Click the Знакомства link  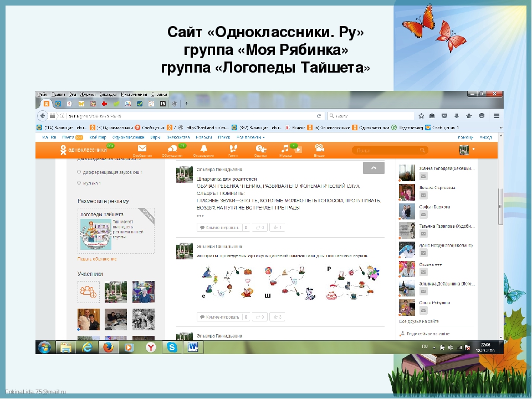point(178,137)
